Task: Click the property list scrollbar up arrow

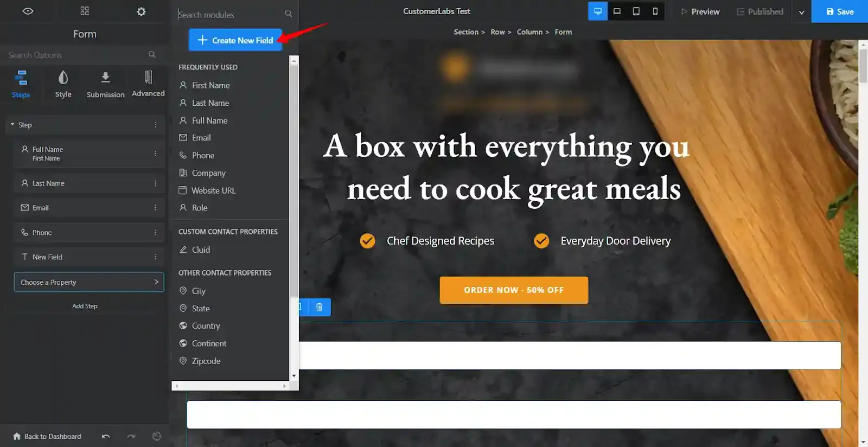Action: tap(294, 60)
